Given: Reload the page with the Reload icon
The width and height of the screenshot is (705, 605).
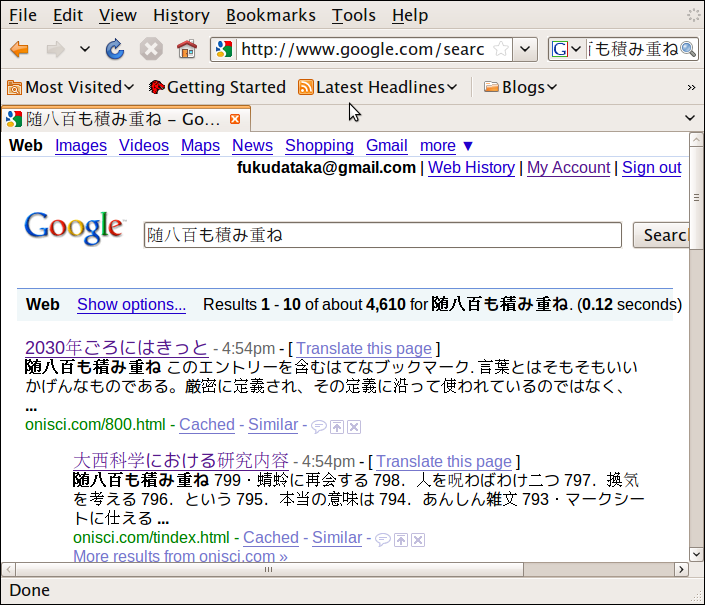Looking at the screenshot, I should [115, 49].
